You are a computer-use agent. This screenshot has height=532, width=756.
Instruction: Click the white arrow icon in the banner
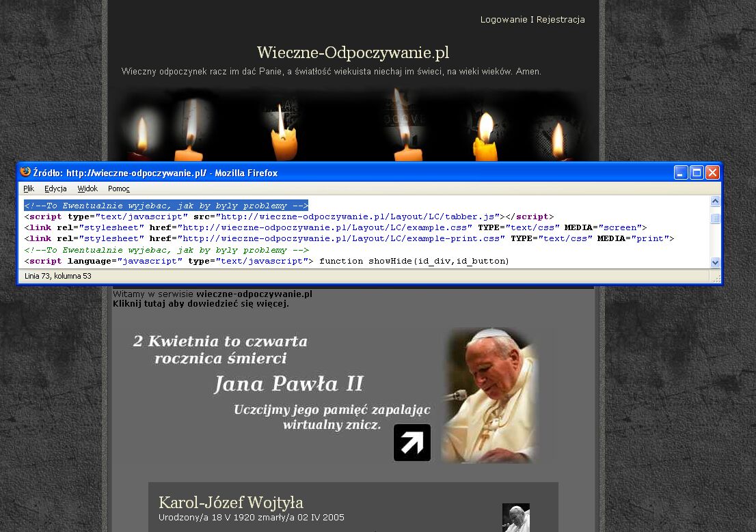[412, 443]
